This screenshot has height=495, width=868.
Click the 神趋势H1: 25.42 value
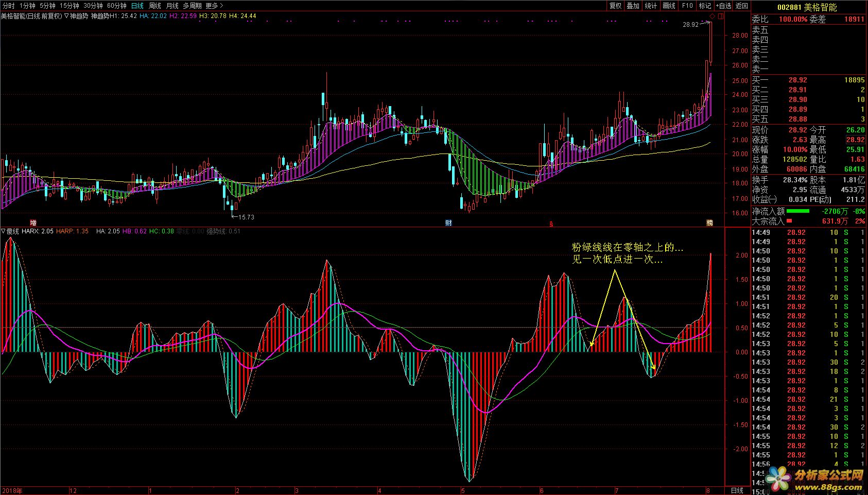click(114, 16)
